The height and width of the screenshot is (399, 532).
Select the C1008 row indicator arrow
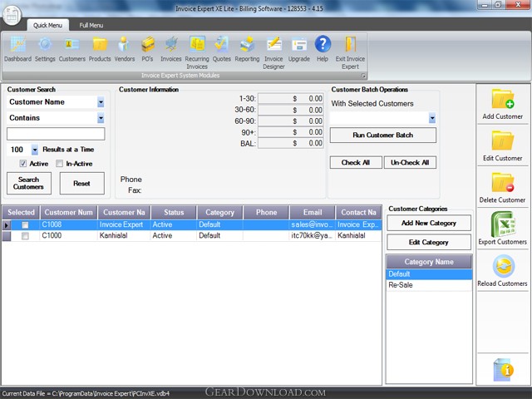(x=7, y=225)
